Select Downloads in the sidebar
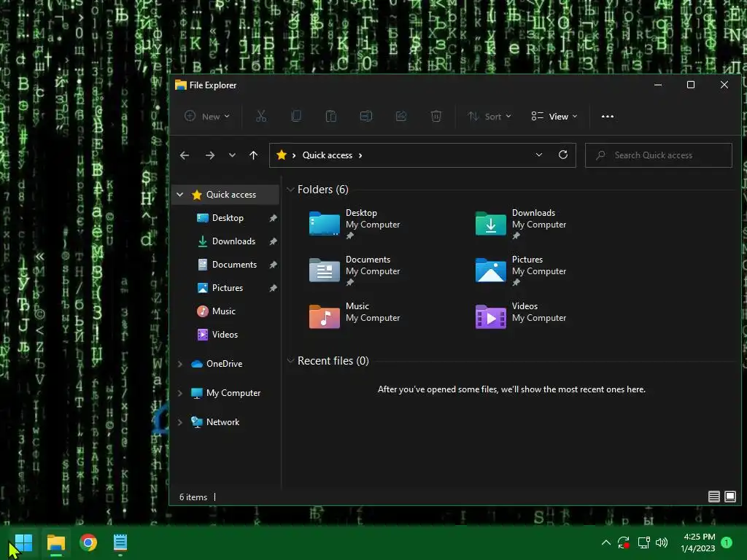This screenshot has width=747, height=560. pos(233,241)
